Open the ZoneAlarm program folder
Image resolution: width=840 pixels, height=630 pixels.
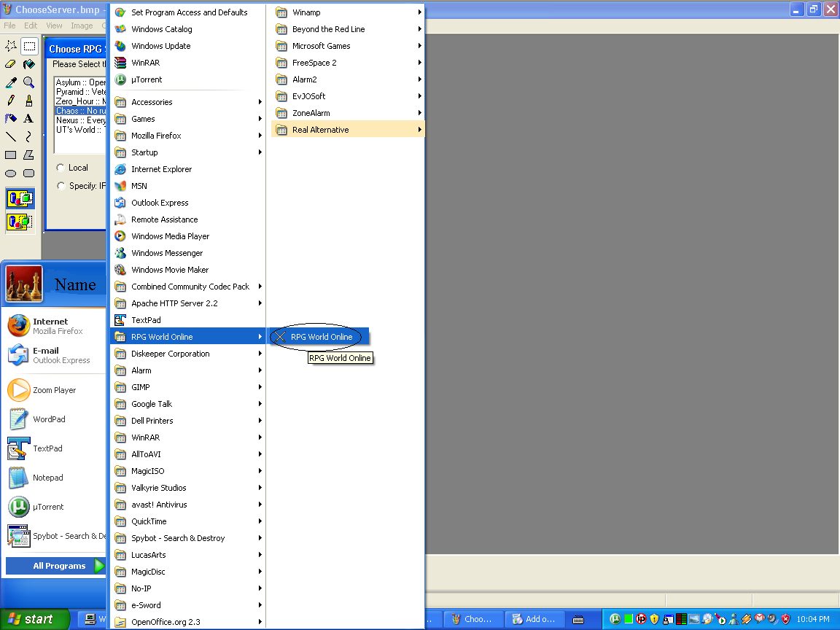[349, 113]
